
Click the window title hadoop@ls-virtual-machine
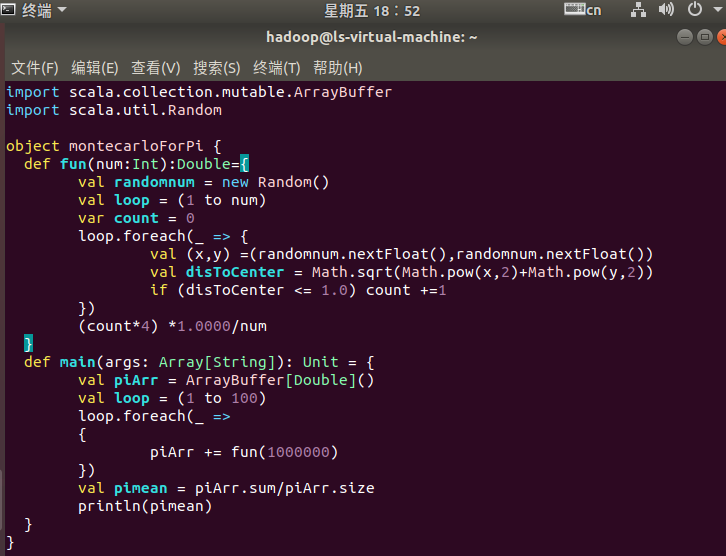pyautogui.click(x=372, y=37)
